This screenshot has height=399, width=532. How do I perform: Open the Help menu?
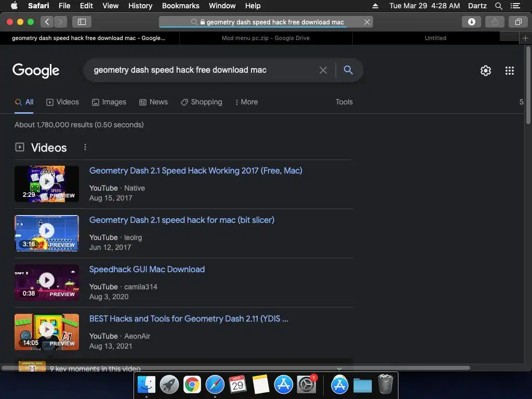[x=253, y=6]
